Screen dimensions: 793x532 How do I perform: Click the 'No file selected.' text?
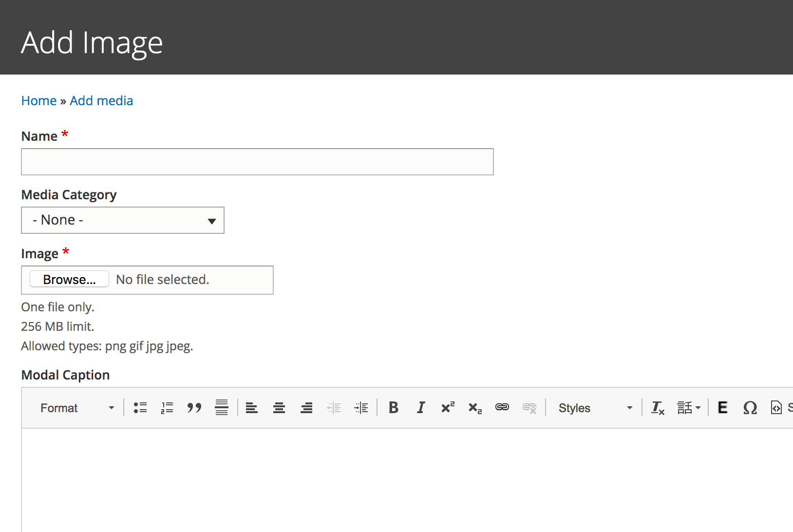point(163,280)
